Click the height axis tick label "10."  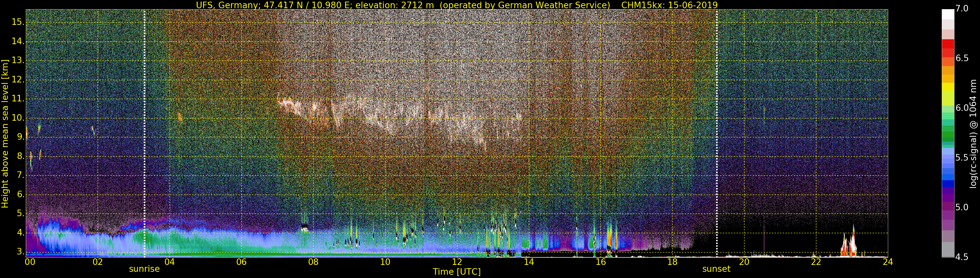coord(18,118)
